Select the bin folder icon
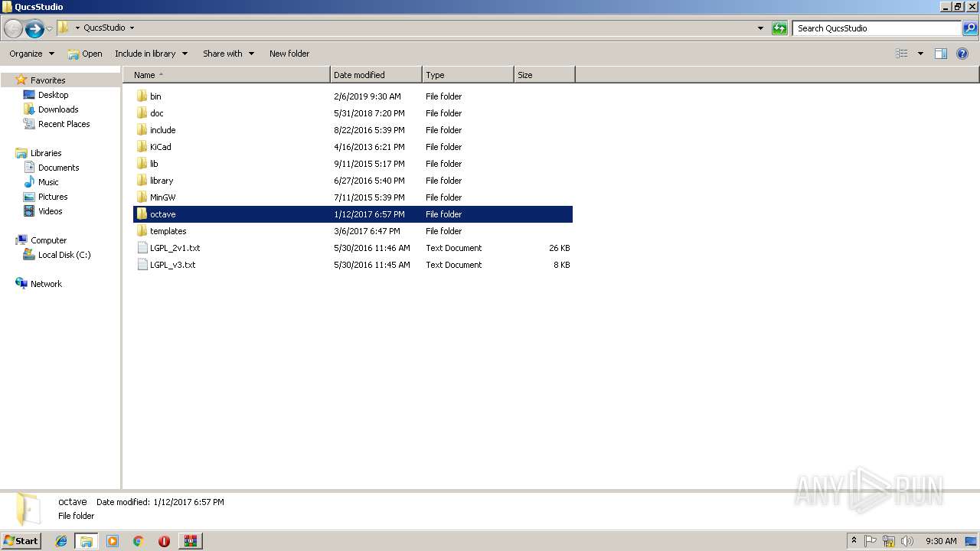The height and width of the screenshot is (551, 980). [x=142, y=96]
